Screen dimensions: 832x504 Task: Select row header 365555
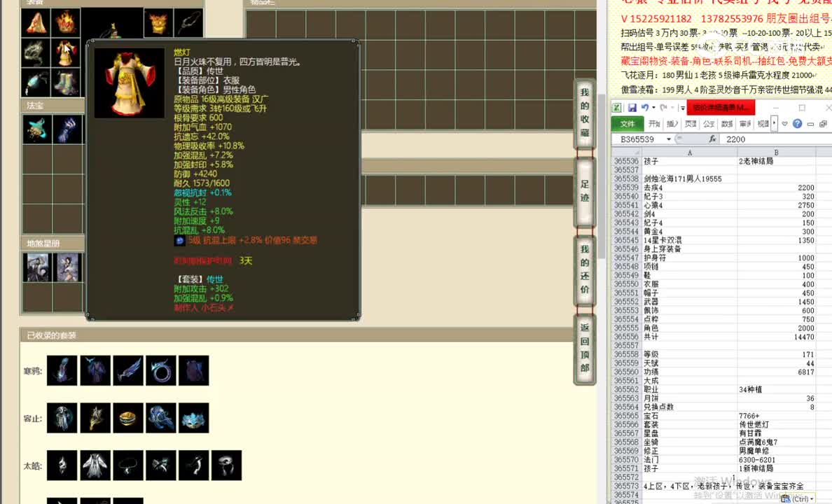[626, 328]
